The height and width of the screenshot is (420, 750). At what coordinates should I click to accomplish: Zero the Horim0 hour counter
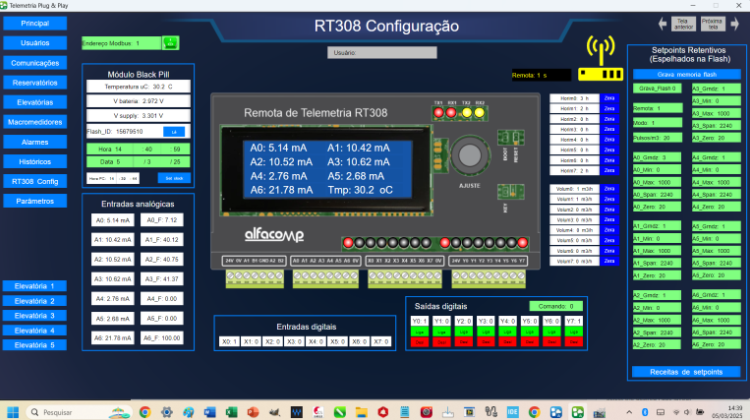coord(610,98)
